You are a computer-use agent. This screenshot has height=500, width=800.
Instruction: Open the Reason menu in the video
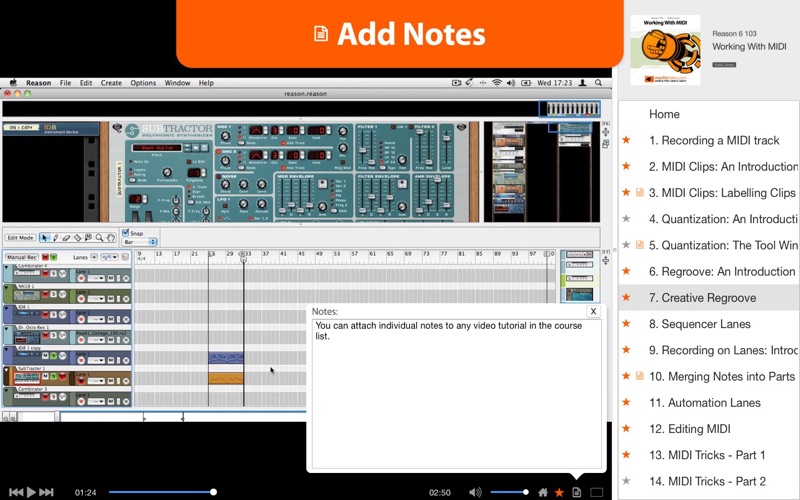click(x=38, y=83)
